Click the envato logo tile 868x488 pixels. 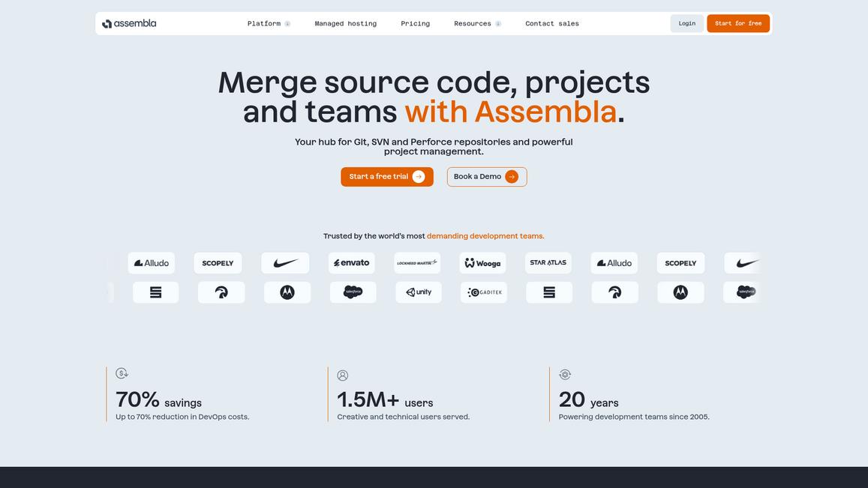pos(352,263)
